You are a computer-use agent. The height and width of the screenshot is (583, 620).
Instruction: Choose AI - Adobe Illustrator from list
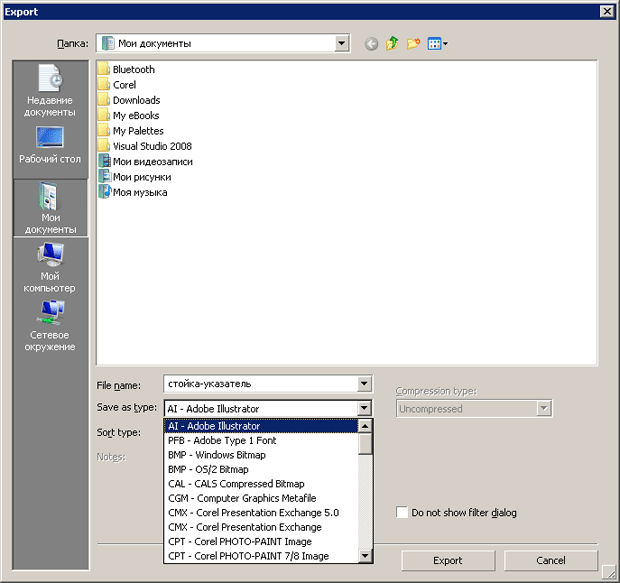261,426
